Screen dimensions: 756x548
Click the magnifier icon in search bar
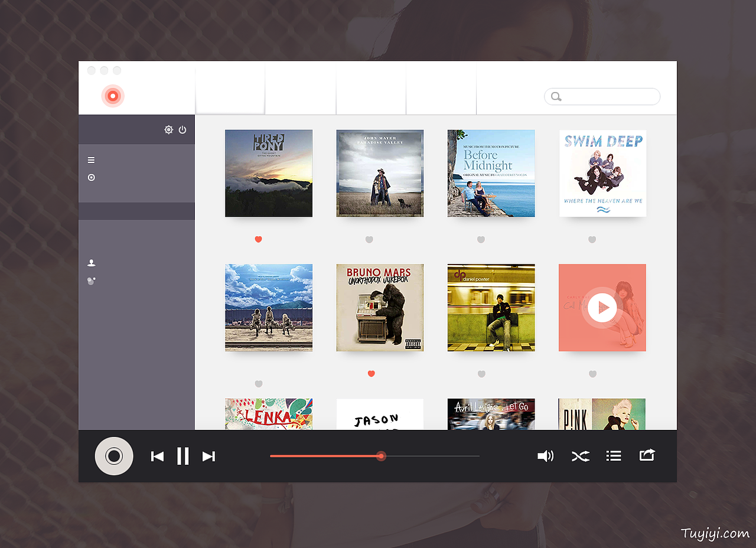[x=556, y=97]
